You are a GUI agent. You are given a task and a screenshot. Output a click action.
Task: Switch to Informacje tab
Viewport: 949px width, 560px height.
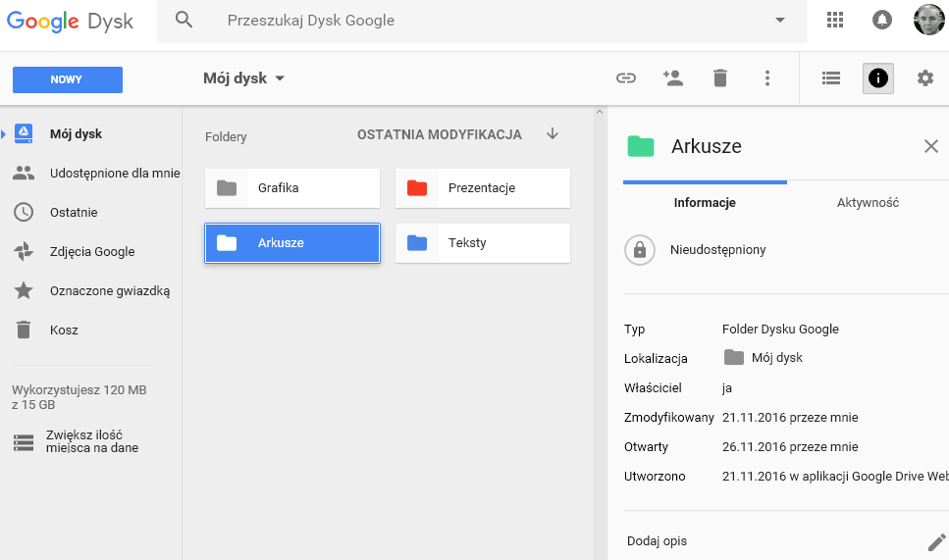tap(705, 203)
